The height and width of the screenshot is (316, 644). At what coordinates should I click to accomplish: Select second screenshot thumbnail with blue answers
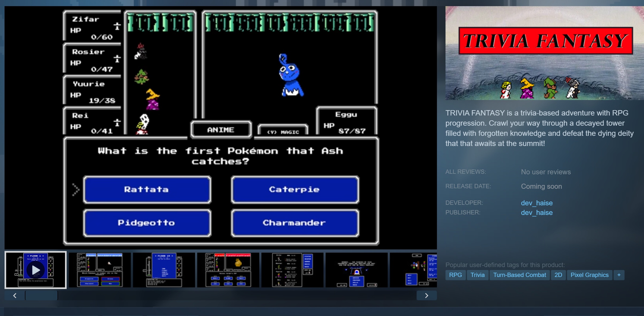coord(100,270)
